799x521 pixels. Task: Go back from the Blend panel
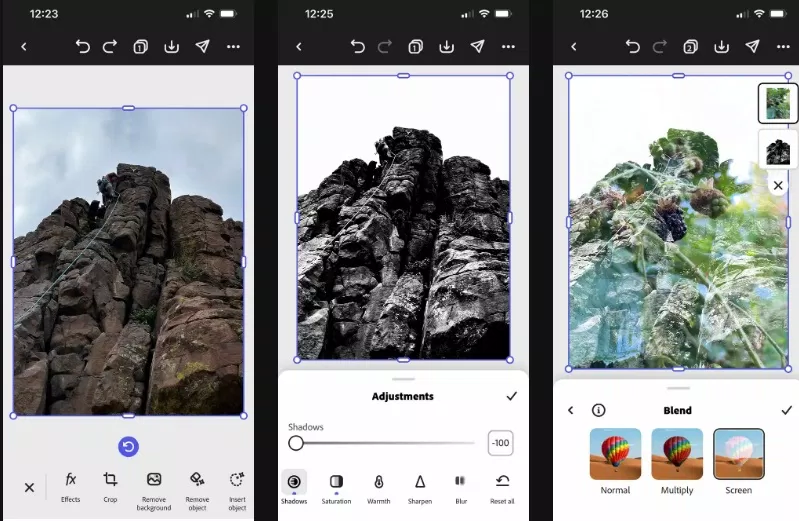tap(571, 410)
